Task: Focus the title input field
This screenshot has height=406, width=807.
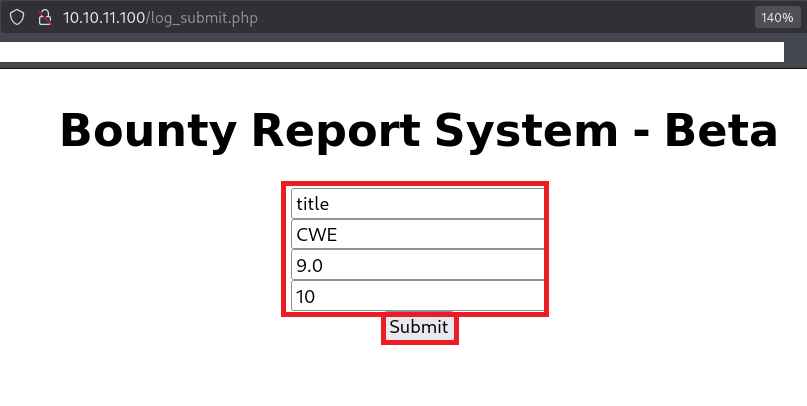Action: pyautogui.click(x=417, y=203)
